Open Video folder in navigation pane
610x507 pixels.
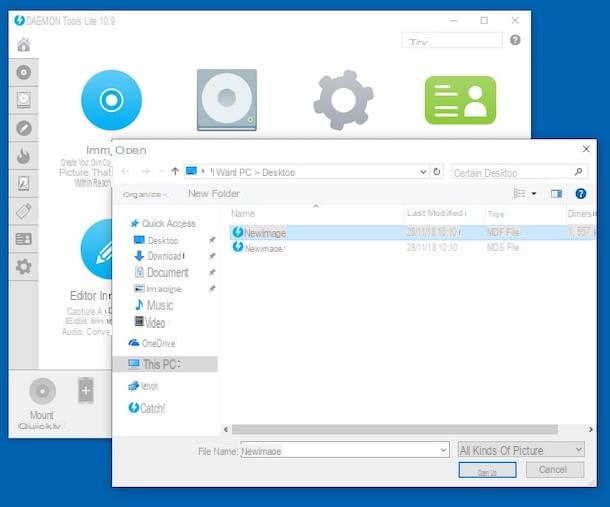pyautogui.click(x=150, y=323)
